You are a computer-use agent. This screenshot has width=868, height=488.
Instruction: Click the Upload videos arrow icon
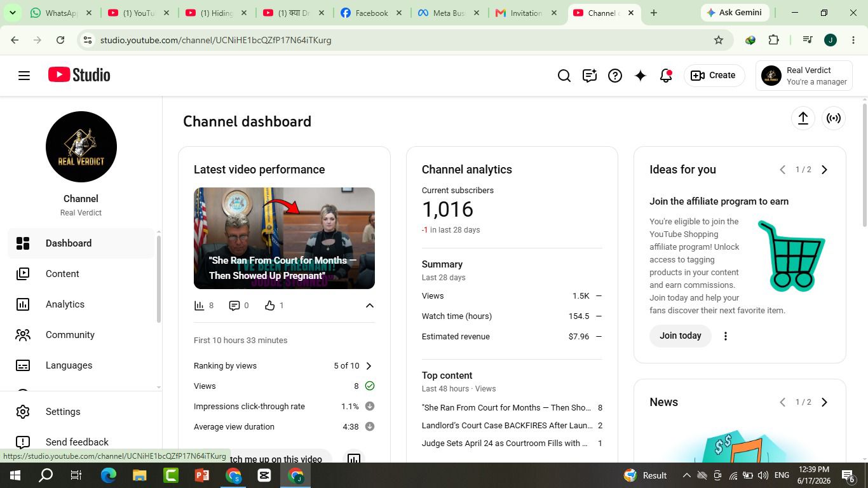point(803,118)
